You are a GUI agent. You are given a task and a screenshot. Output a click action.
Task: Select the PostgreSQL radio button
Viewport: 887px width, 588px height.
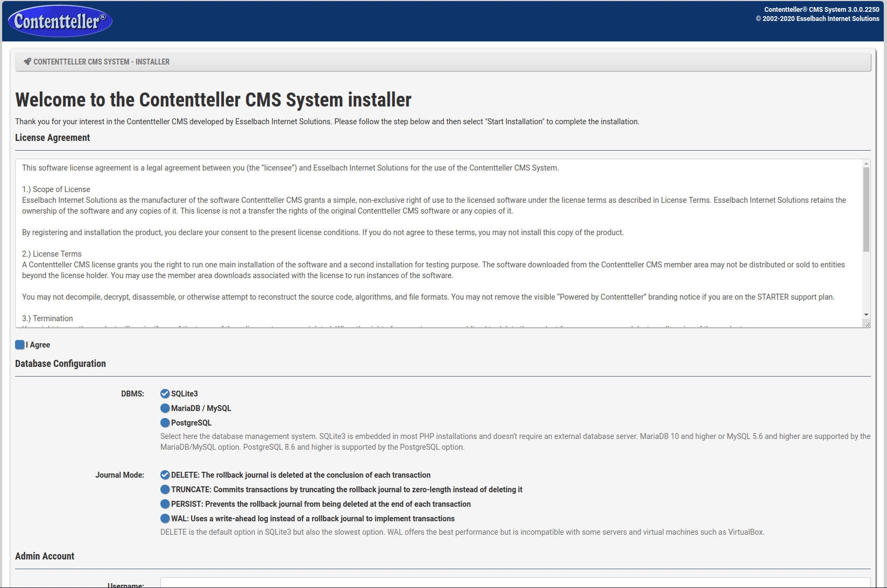click(165, 423)
